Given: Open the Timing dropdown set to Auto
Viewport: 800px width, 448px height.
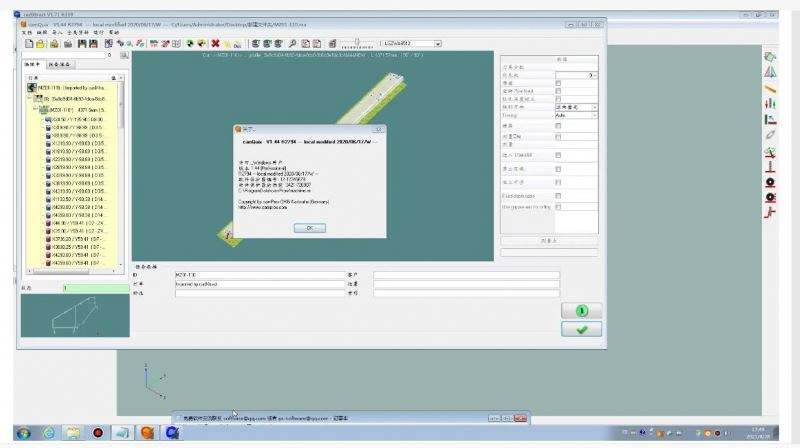Looking at the screenshot, I should [x=576, y=116].
